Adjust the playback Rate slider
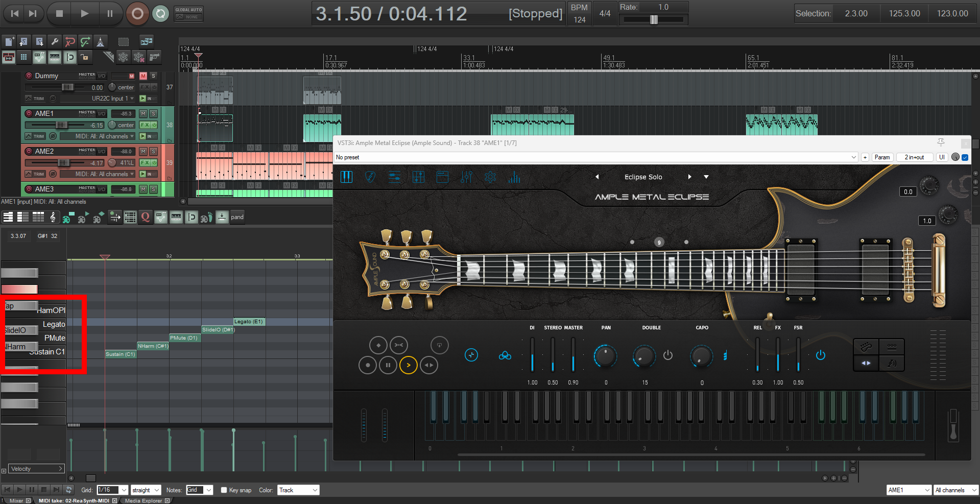The image size is (980, 504). (x=654, y=19)
